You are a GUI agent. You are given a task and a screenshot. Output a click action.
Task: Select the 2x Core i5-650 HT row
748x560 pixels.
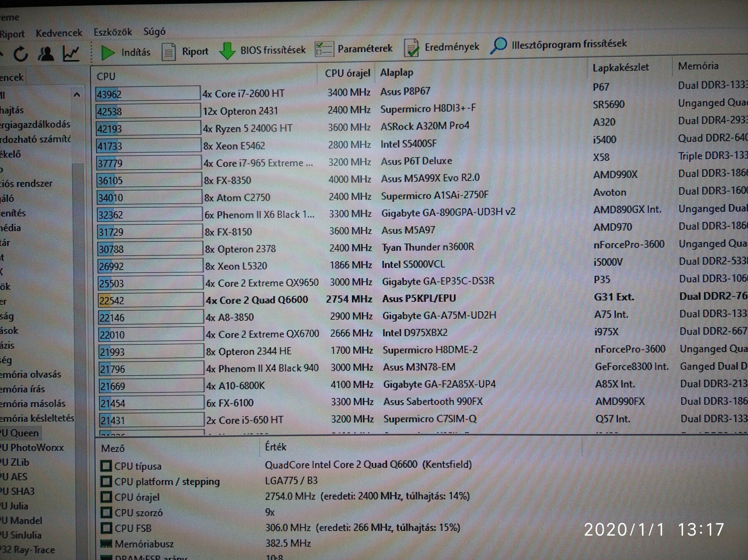tap(424, 419)
